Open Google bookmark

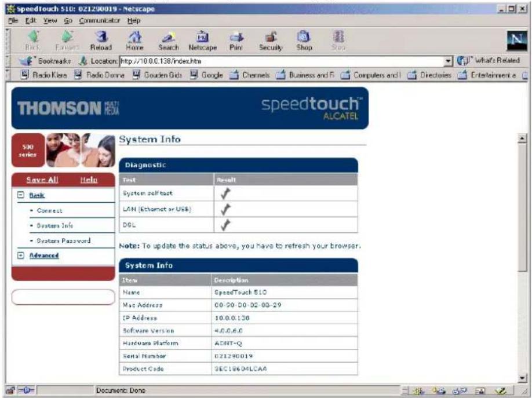(x=206, y=75)
